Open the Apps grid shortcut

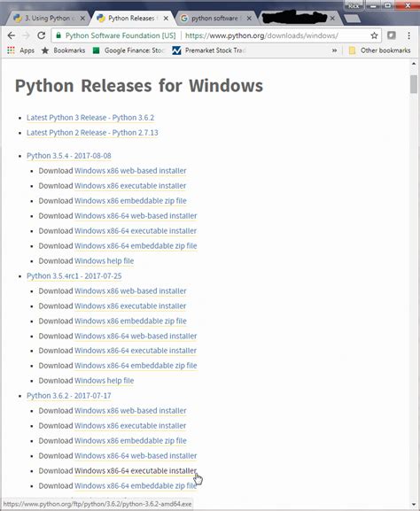21,50
